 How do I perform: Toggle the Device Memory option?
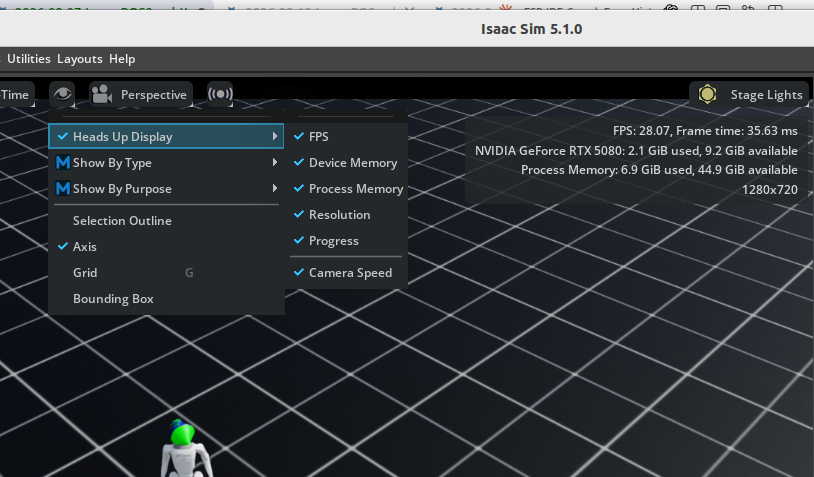pyautogui.click(x=346, y=162)
